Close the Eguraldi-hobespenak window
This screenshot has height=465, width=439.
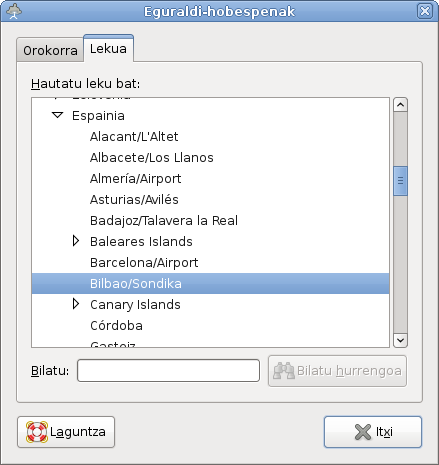425,11
